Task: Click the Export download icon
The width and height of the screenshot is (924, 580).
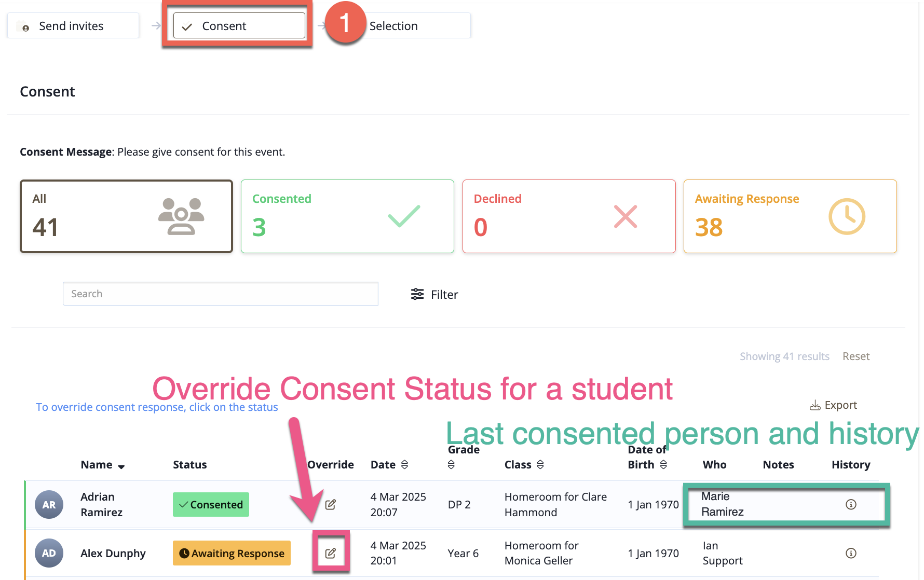Action: pos(815,405)
